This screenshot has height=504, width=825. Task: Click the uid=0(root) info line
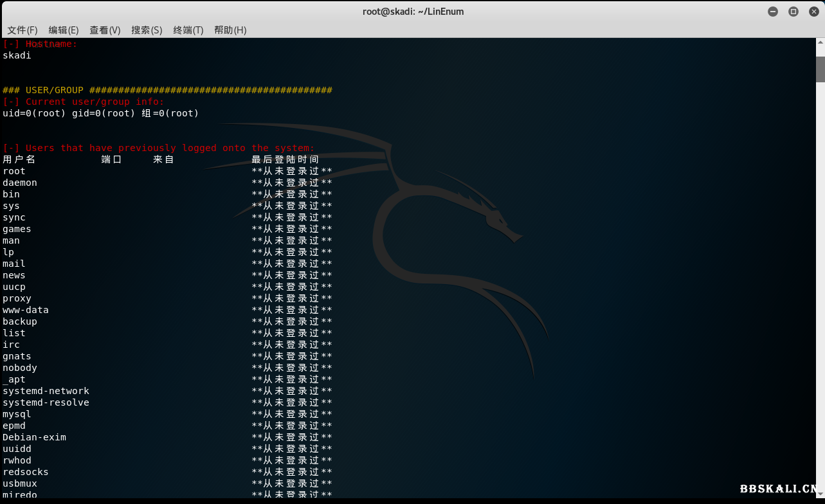pos(100,113)
